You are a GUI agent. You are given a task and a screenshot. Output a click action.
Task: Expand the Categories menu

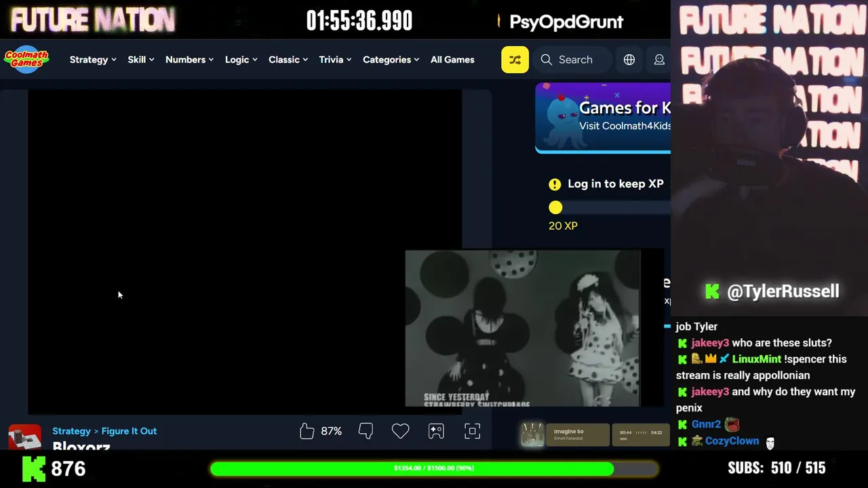[391, 60]
